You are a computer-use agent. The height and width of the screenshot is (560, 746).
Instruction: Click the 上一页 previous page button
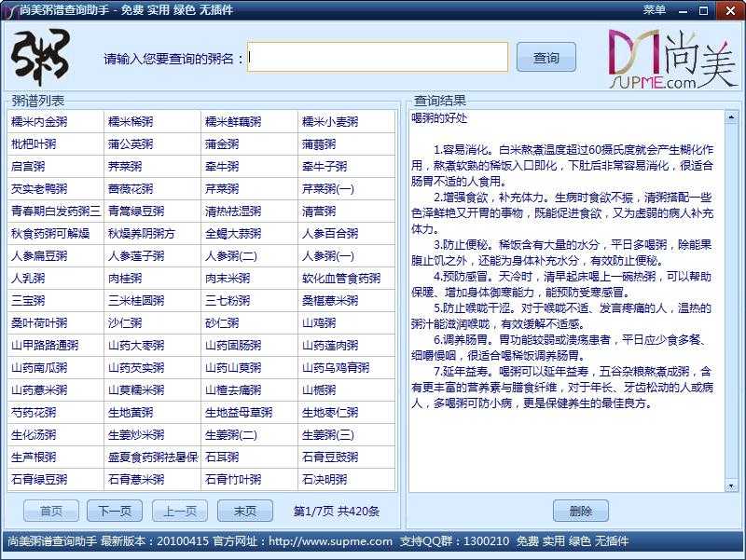pos(179,510)
